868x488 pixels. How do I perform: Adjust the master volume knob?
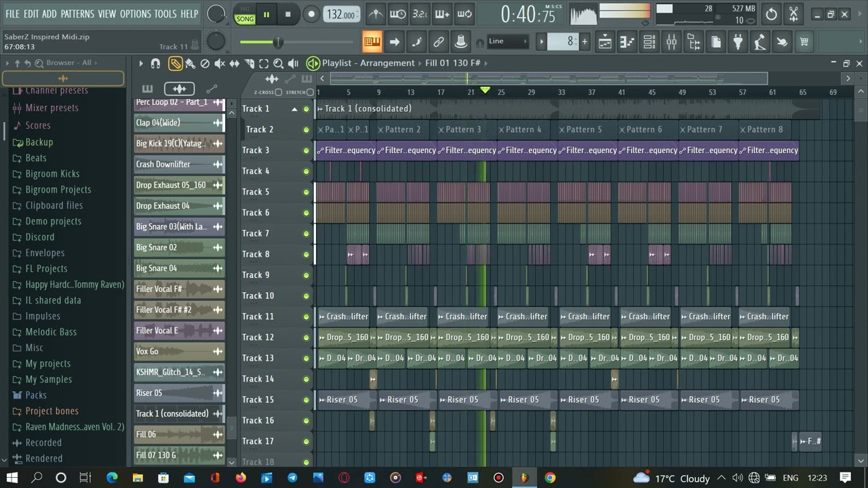tap(216, 14)
